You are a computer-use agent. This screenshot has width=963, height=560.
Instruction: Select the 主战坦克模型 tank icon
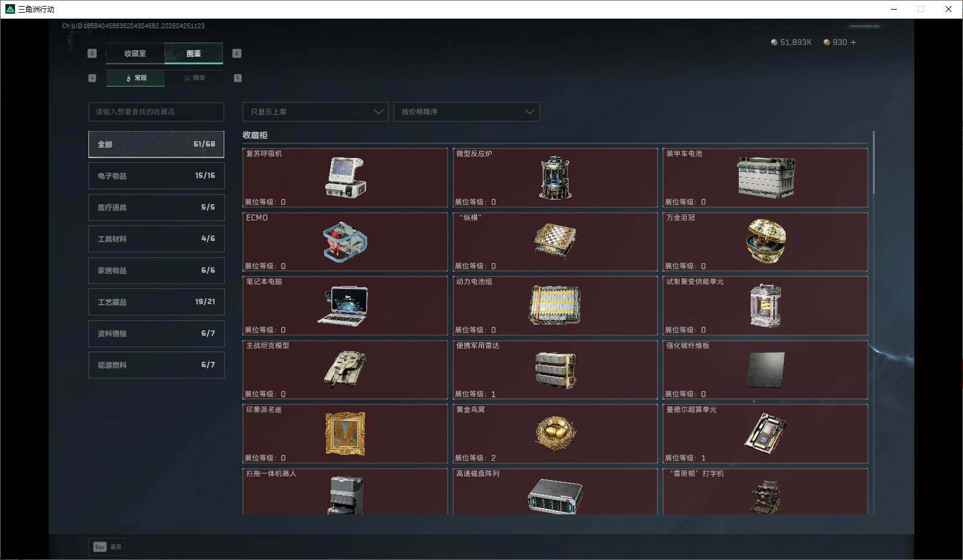click(345, 369)
